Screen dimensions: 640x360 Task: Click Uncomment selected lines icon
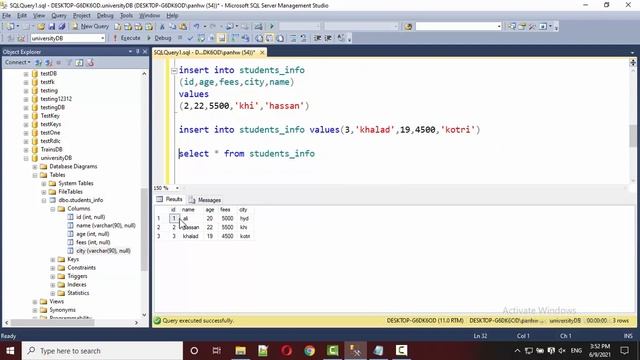tap(303, 38)
